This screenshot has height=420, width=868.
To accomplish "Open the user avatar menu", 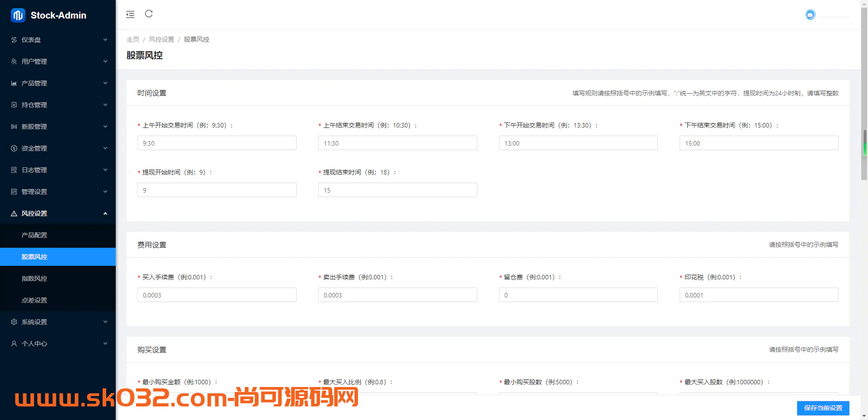I will pos(810,15).
